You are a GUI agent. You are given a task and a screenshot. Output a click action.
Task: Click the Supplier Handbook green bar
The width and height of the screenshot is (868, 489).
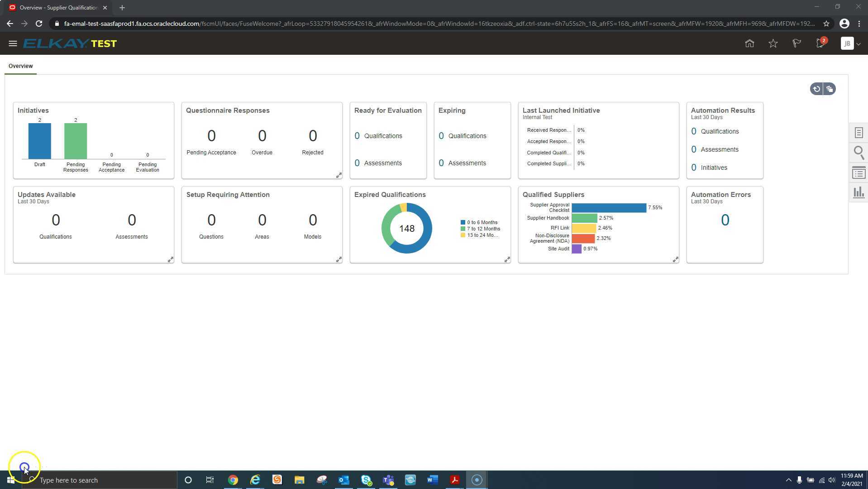point(585,218)
